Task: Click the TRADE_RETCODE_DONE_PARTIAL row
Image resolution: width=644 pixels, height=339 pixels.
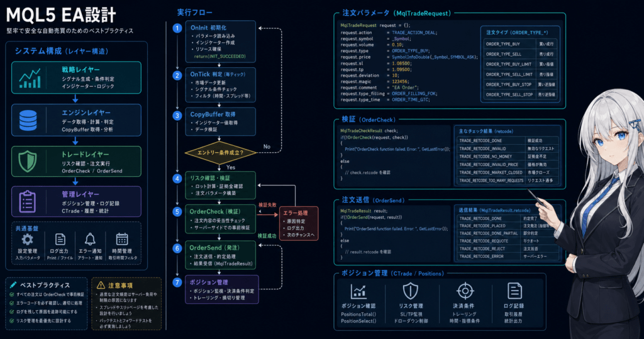Action: [508, 233]
